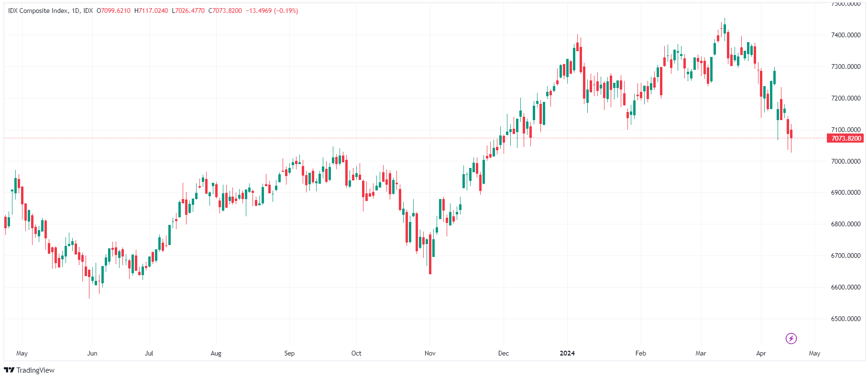This screenshot has width=868, height=378.
Task: Click the 6500.0000 price axis label
Action: pos(846,319)
